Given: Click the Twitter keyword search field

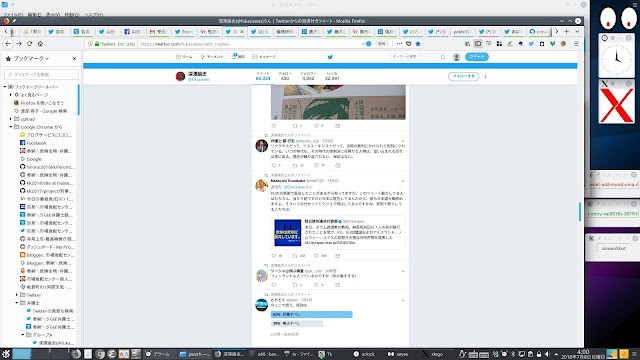Looking at the screenshot, I should click(x=418, y=57).
